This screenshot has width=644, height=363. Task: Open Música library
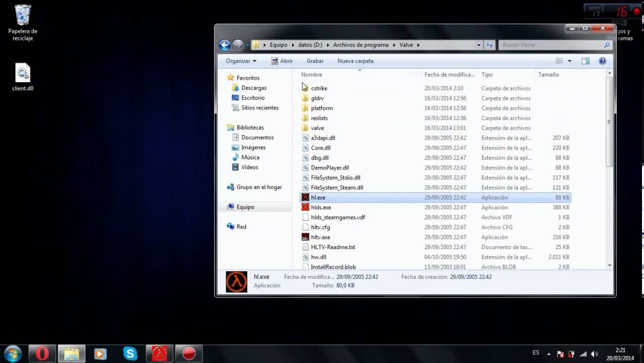[250, 157]
